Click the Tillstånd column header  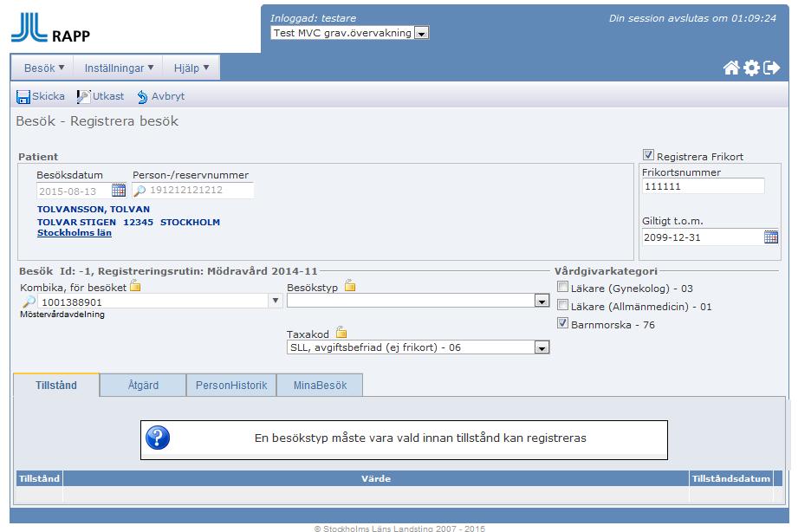[39, 478]
